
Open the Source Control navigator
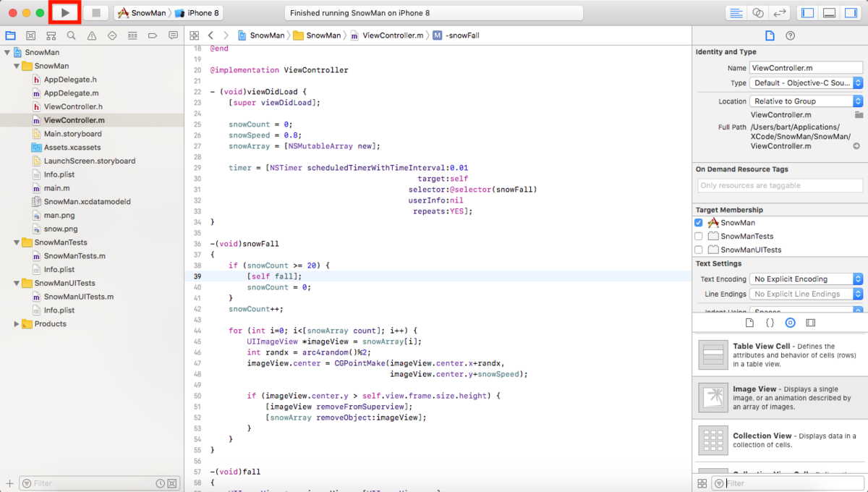click(30, 35)
